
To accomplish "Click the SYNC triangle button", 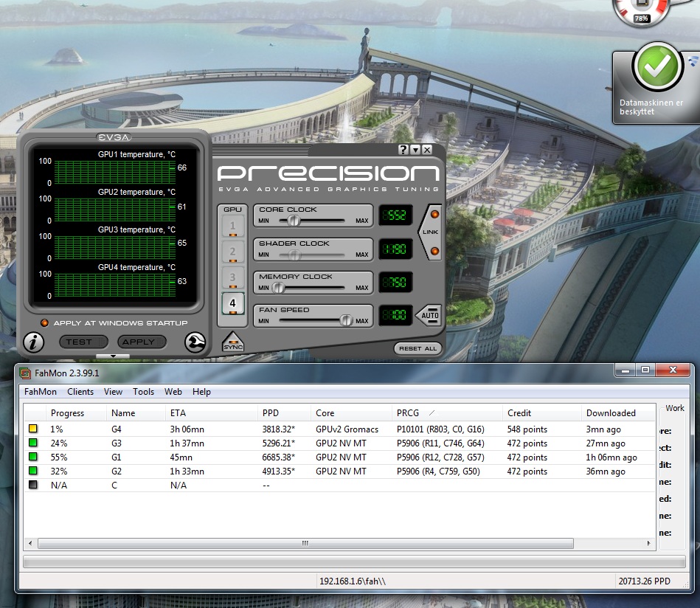I will pyautogui.click(x=233, y=342).
